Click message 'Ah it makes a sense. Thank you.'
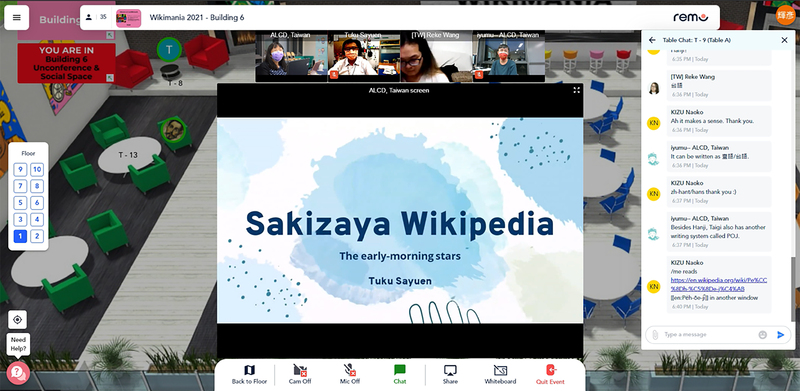The image size is (800, 391). pyautogui.click(x=712, y=121)
